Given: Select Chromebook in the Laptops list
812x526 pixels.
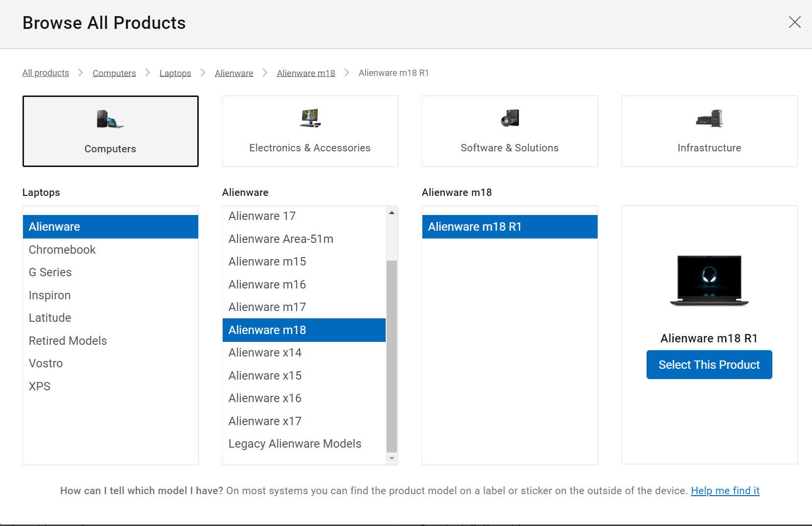Looking at the screenshot, I should click(62, 250).
